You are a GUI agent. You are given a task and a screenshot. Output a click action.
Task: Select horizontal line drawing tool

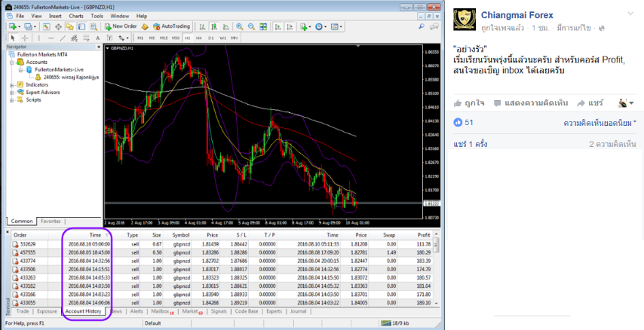pyautogui.click(x=51, y=38)
